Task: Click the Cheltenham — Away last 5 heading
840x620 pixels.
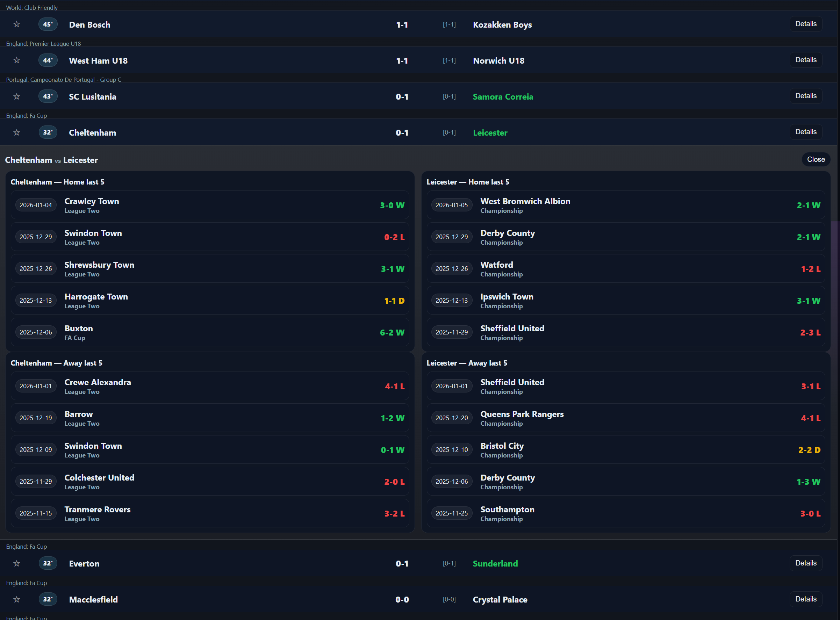Action: [56, 363]
